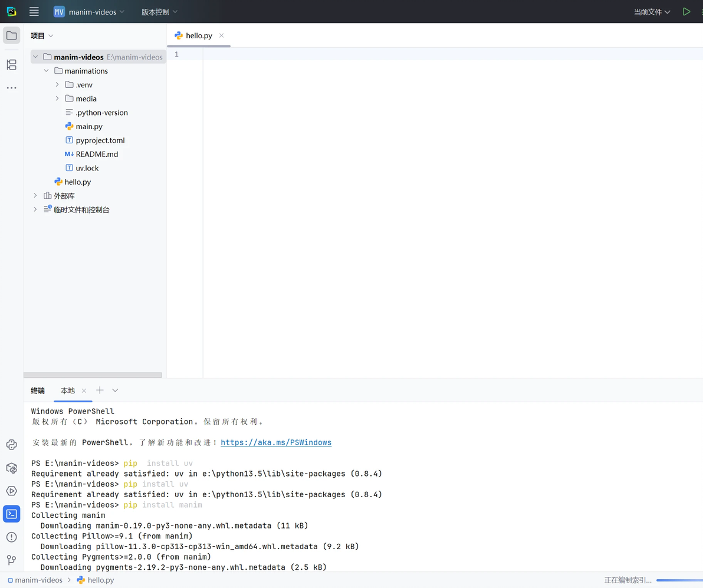The height and width of the screenshot is (588, 703).
Task: Click the 正在编制索引 status text
Action: coord(628,580)
